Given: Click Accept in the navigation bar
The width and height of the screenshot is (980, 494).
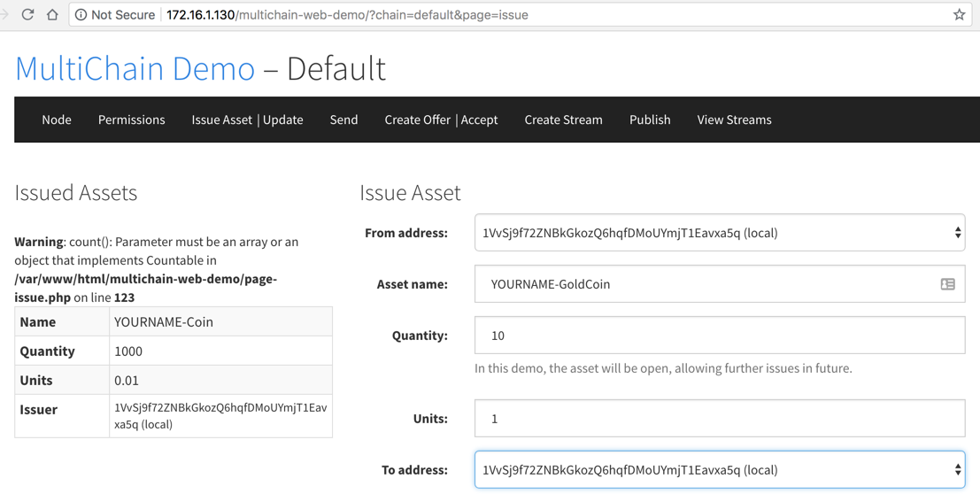Looking at the screenshot, I should tap(479, 120).
